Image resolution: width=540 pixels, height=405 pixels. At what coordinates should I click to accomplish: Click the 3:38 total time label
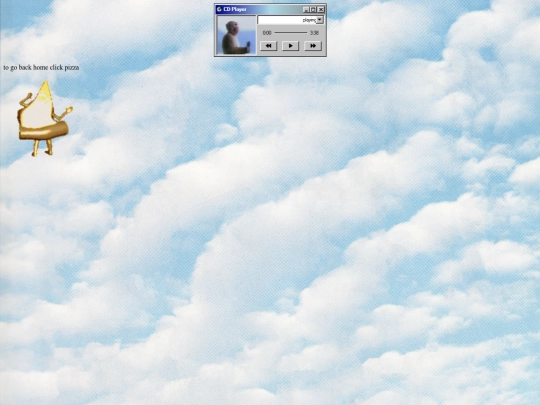pos(314,33)
